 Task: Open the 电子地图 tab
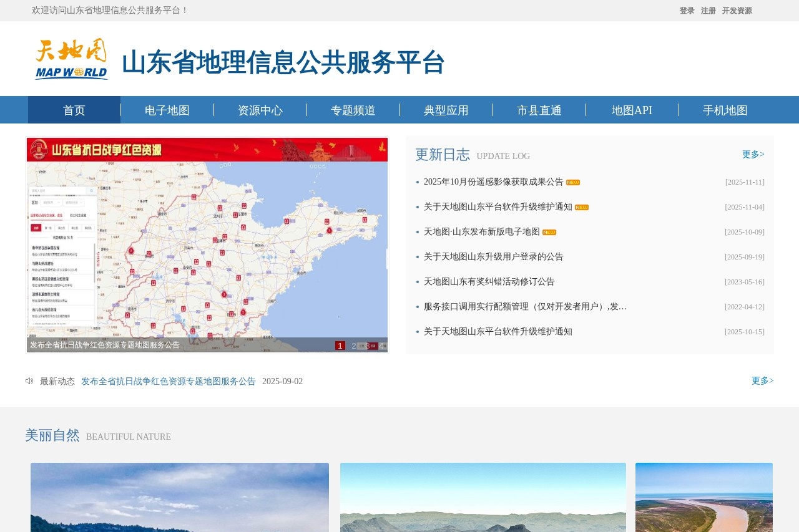166,110
